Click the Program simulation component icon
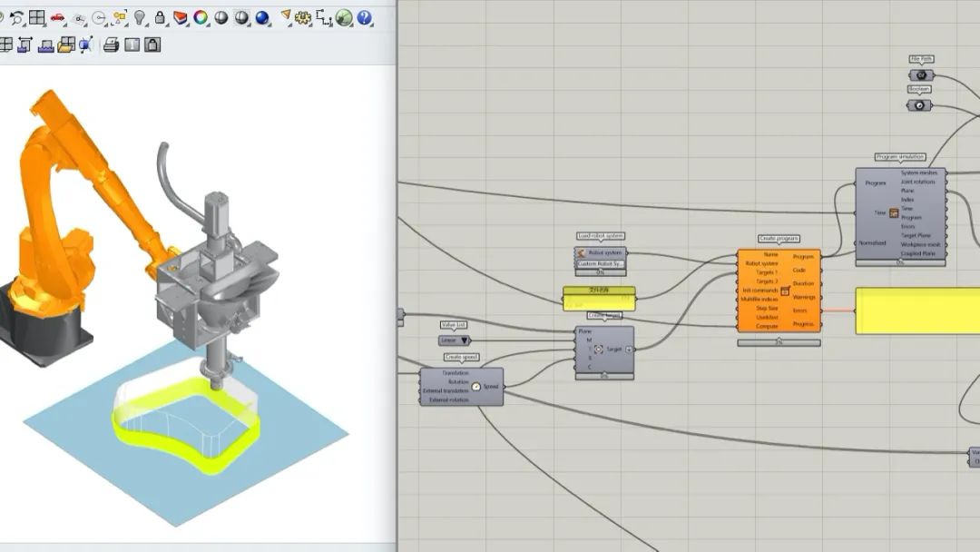 [894, 213]
